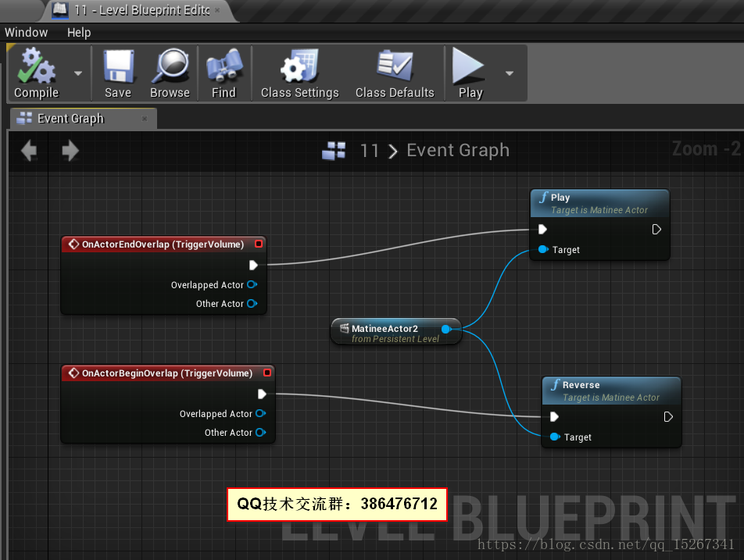Close the Level Blueprint Editor tab

[x=217, y=10]
